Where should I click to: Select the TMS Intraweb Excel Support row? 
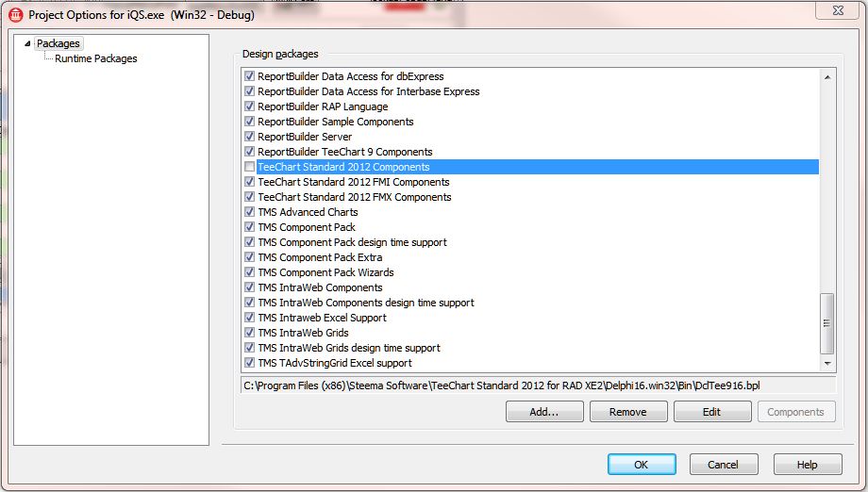click(x=531, y=318)
